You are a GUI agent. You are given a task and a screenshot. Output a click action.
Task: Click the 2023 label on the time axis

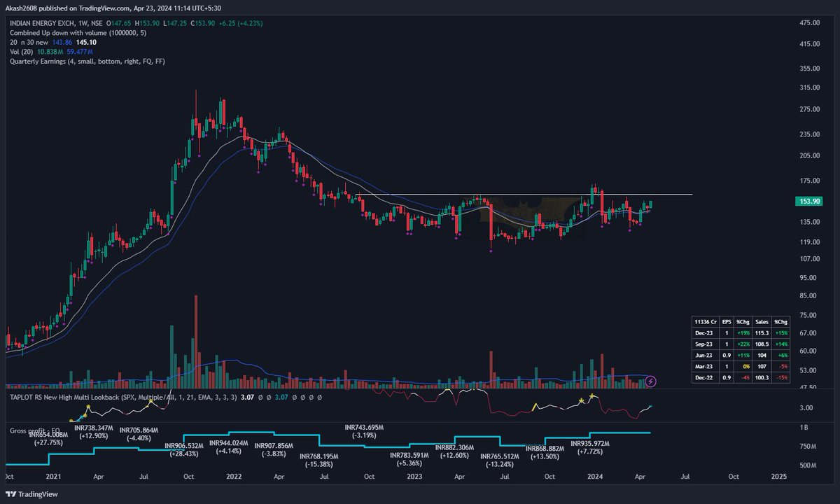pyautogui.click(x=414, y=476)
